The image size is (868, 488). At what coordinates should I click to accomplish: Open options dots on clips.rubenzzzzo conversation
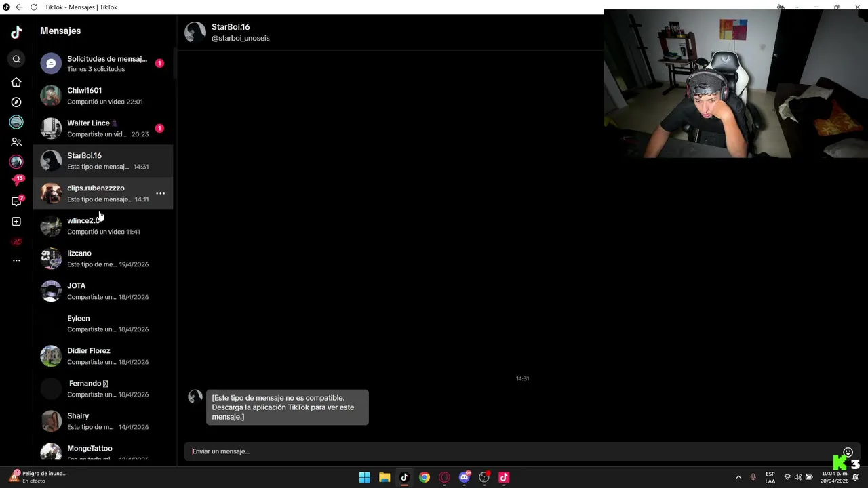(161, 193)
